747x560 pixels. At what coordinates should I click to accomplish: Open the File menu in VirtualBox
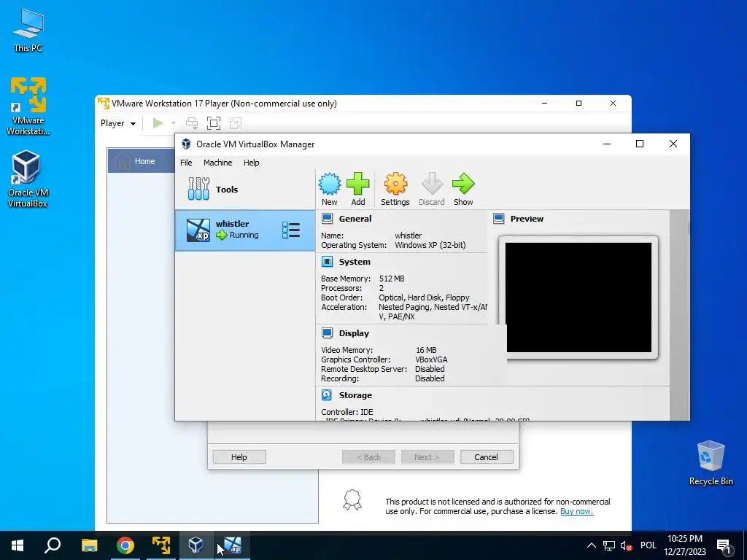[x=186, y=163]
